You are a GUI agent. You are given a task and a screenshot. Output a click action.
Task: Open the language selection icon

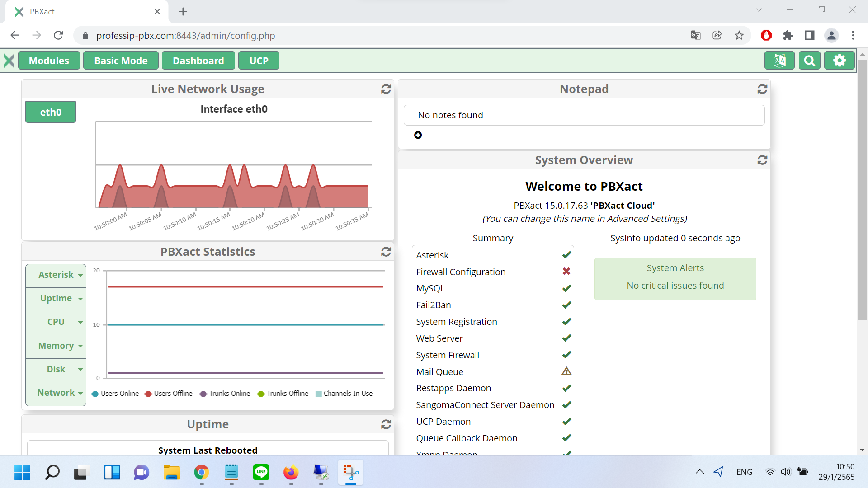779,61
